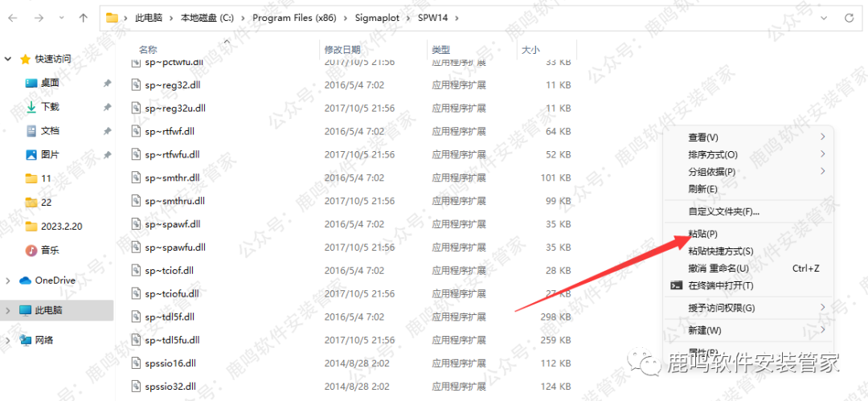Open the New submenu in context menu
868x401 pixels.
pyautogui.click(x=705, y=330)
